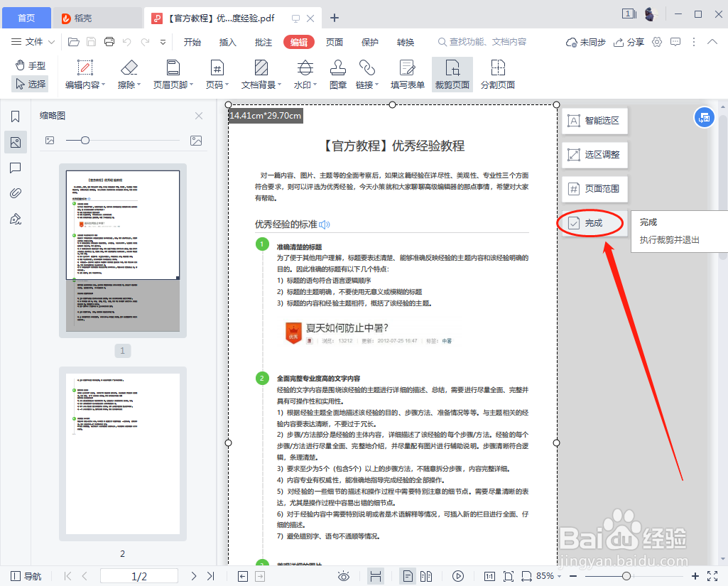Viewport: 728px width, 586px height.
Task: Open the folder icon in quick access toolbar
Action: 73,42
